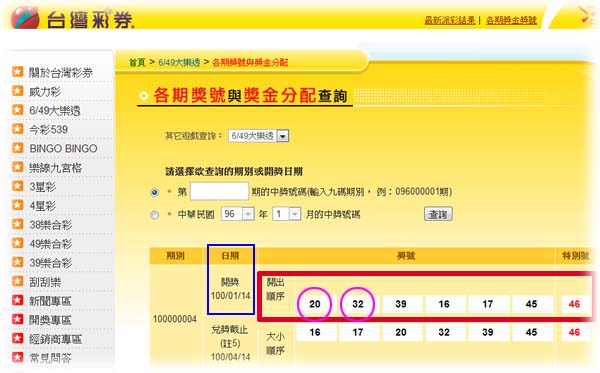Click star icon beside 威力彩
Screen dimensions: 600x373
pos(18,91)
